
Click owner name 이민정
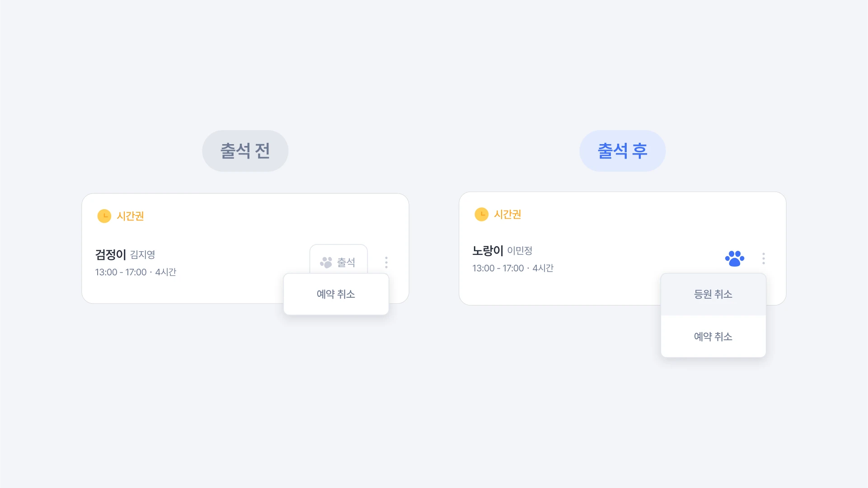click(x=520, y=251)
